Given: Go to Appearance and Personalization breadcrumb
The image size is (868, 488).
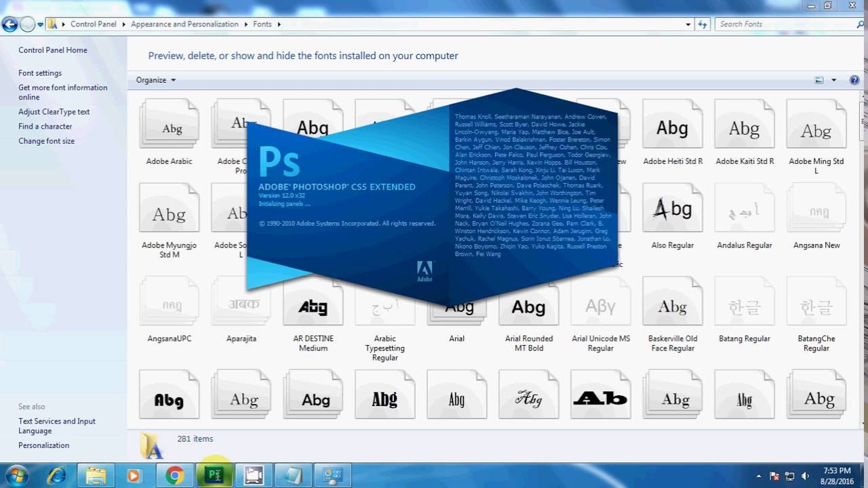Looking at the screenshot, I should [x=184, y=24].
